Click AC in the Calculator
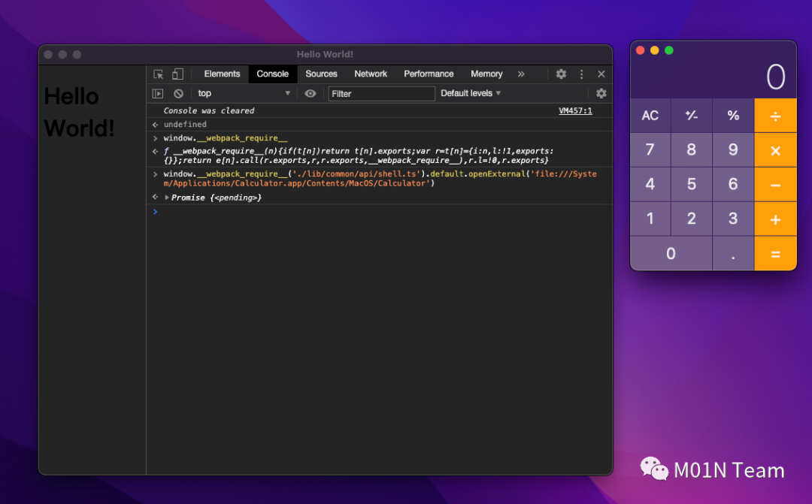The image size is (812, 504). point(650,116)
